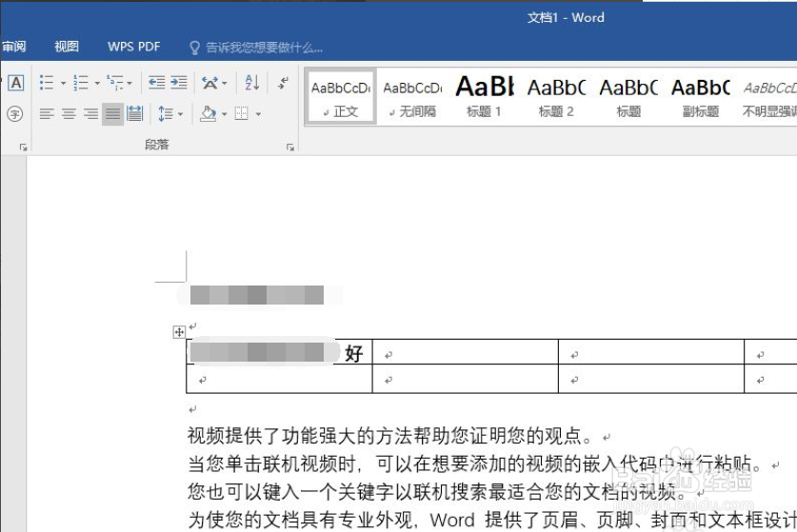Open the 视图 ribbon tab
Screen dimensions: 797x532
[67, 47]
